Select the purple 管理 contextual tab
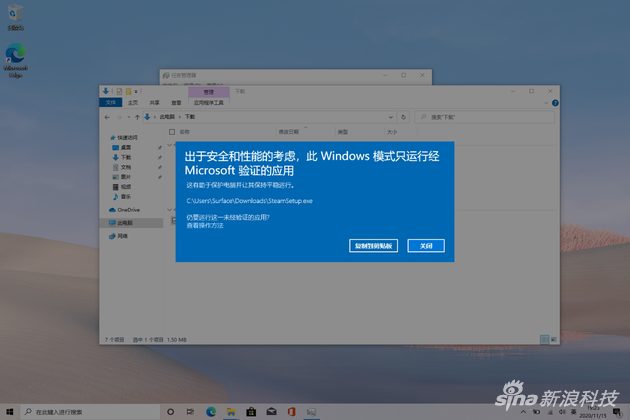 (x=209, y=92)
